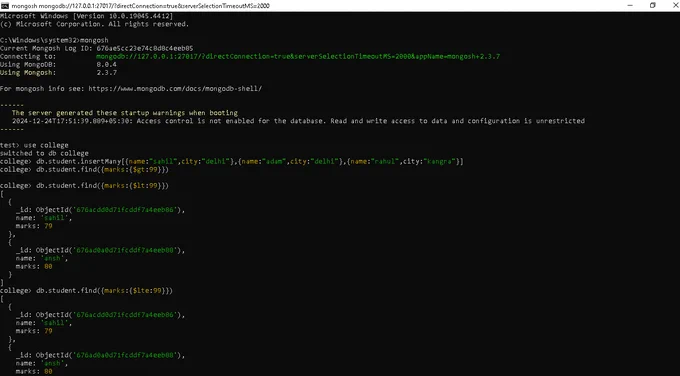Viewport: 680px width, 376px height.
Task: Select 'marks: 79' in the $lt results
Action: coord(34,226)
